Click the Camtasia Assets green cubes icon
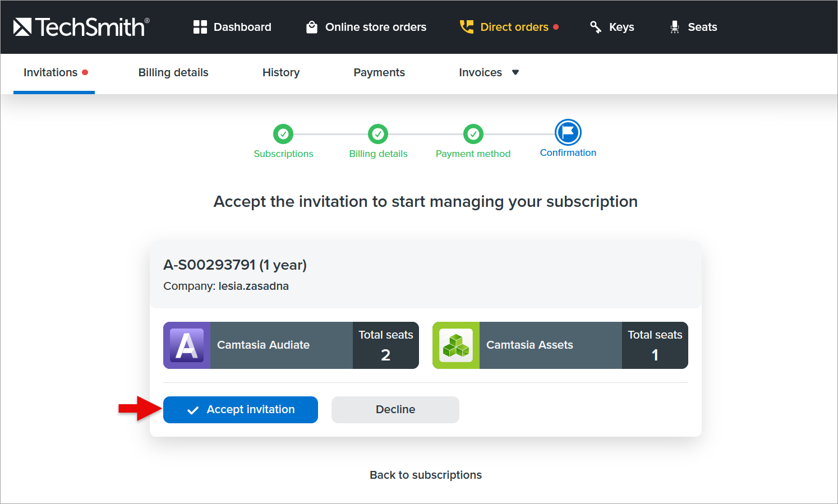Viewport: 838px width, 504px height. point(456,345)
